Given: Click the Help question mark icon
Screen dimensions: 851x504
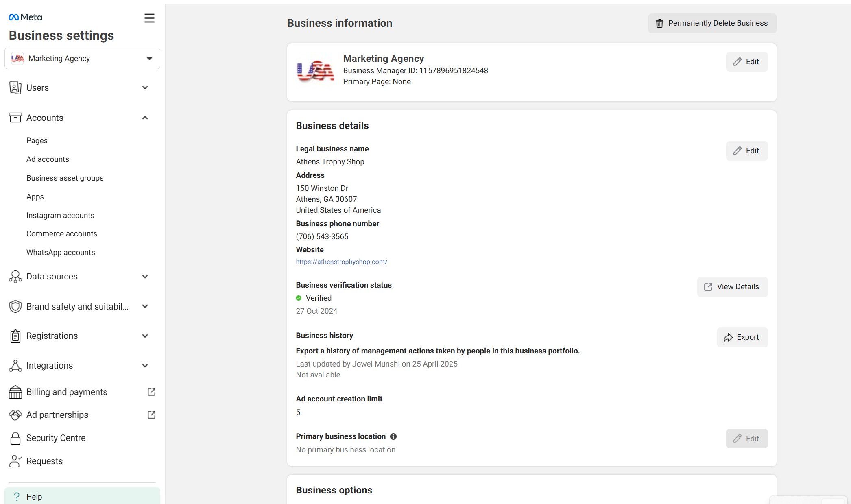Looking at the screenshot, I should click(17, 497).
